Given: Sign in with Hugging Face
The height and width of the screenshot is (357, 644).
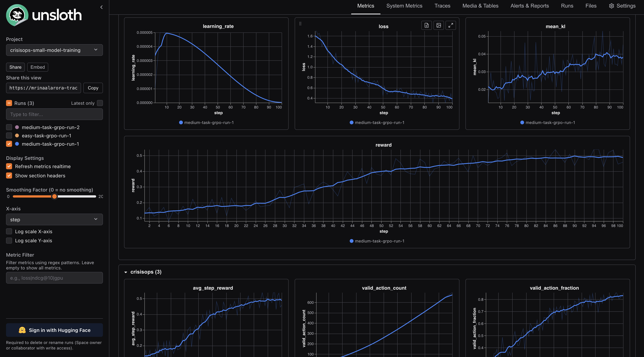Looking at the screenshot, I should [54, 330].
